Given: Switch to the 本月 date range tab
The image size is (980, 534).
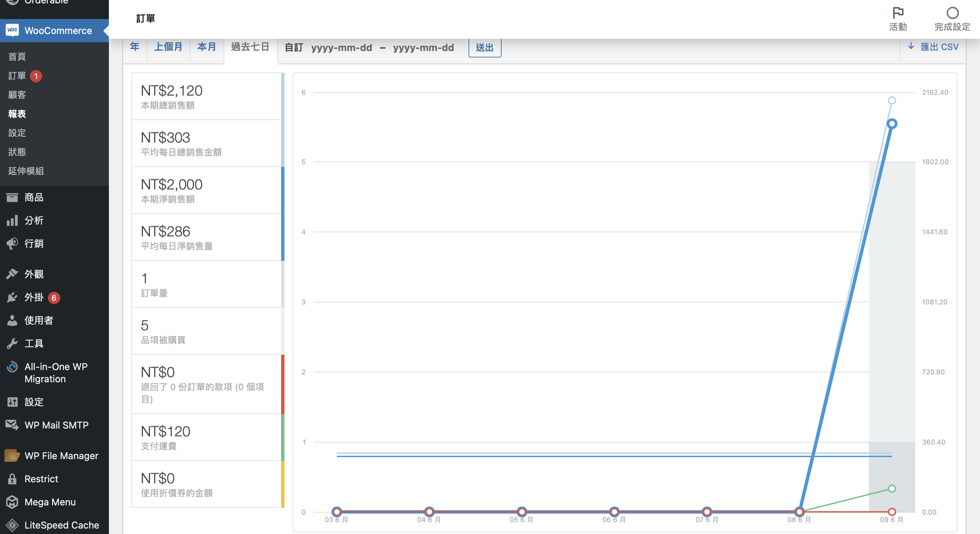Looking at the screenshot, I should pos(207,47).
